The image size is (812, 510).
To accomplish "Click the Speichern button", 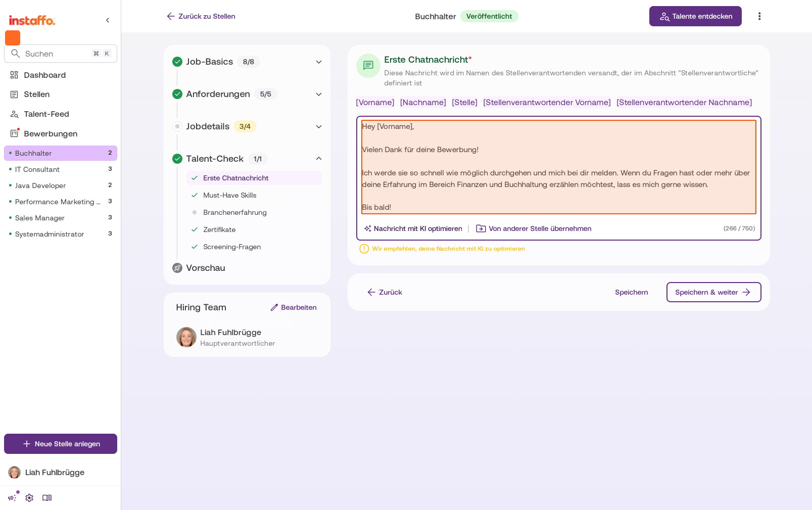I will [x=632, y=292].
